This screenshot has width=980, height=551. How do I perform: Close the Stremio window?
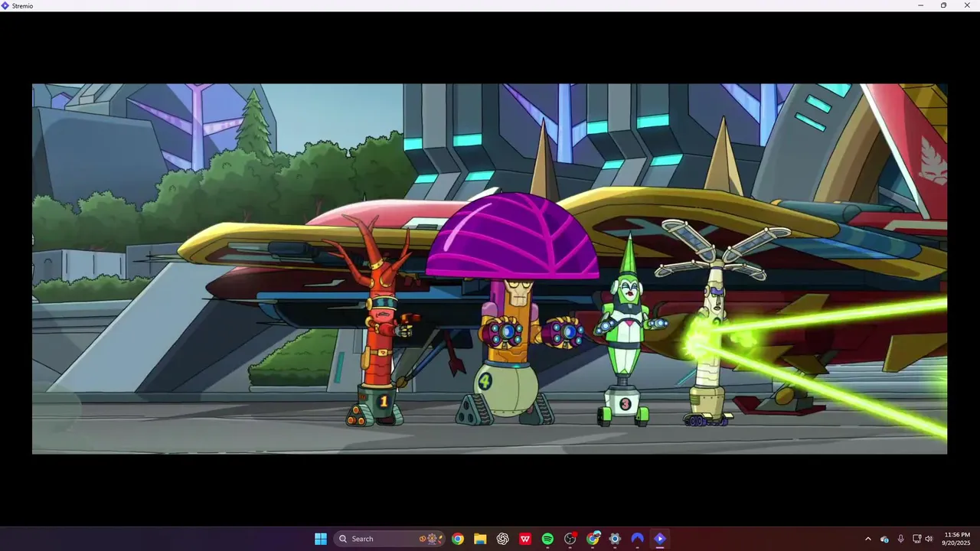[966, 5]
